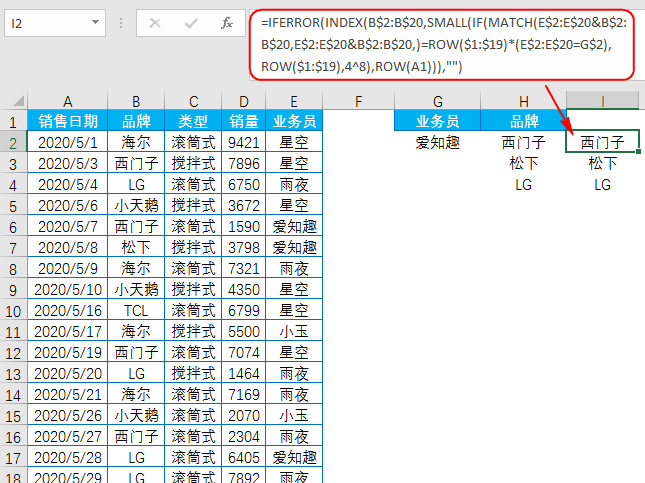The height and width of the screenshot is (483, 645).
Task: Click the Select All corner triangle
Action: [x=18, y=101]
